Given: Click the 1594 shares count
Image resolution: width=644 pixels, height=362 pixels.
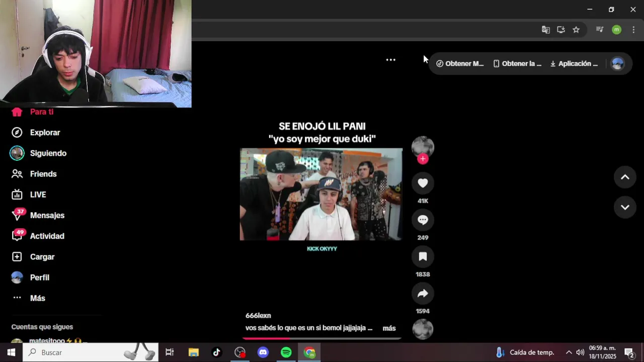Looking at the screenshot, I should tap(423, 311).
